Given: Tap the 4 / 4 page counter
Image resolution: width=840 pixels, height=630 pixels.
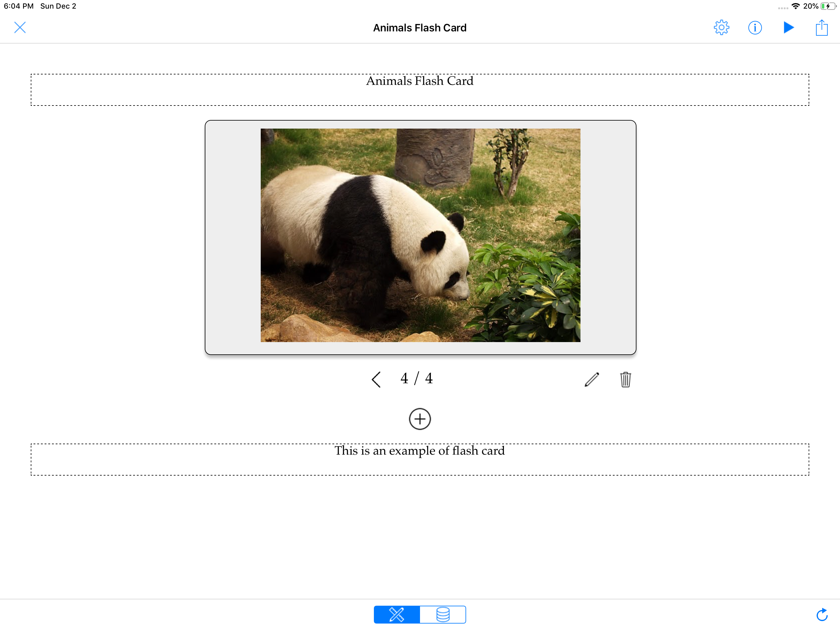Looking at the screenshot, I should (417, 378).
